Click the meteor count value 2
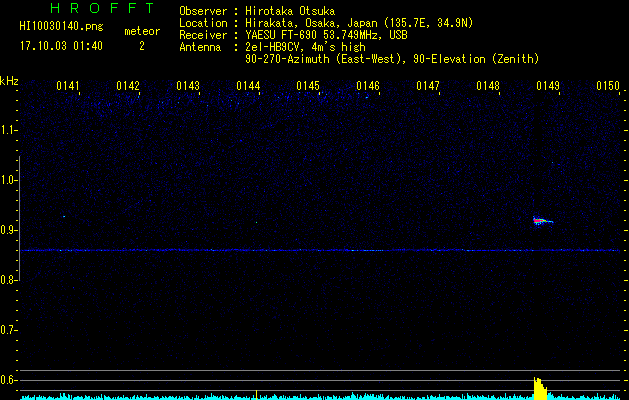This screenshot has width=629, height=400. click(142, 46)
